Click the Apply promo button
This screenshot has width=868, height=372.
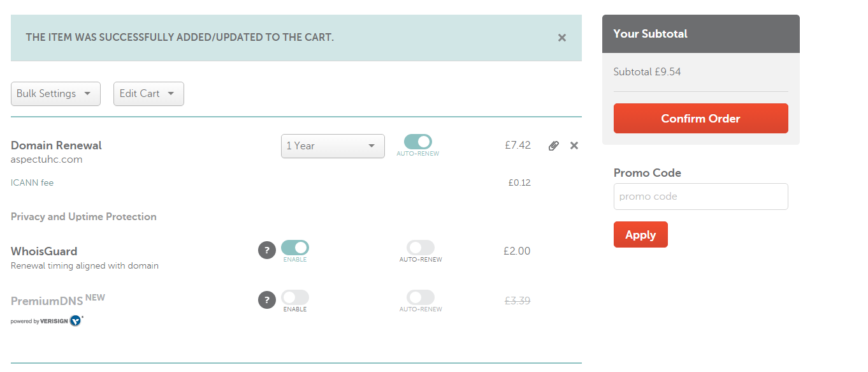pyautogui.click(x=640, y=235)
